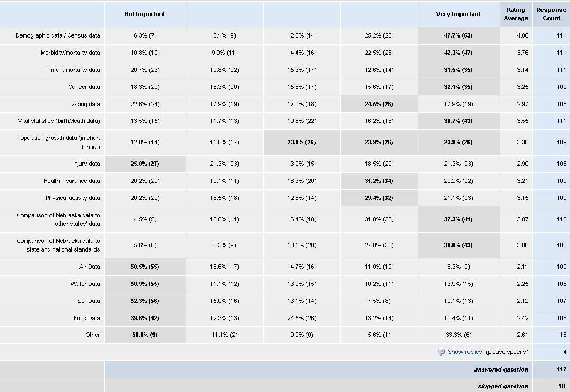Select the "Health insurance data" row label

71,181
